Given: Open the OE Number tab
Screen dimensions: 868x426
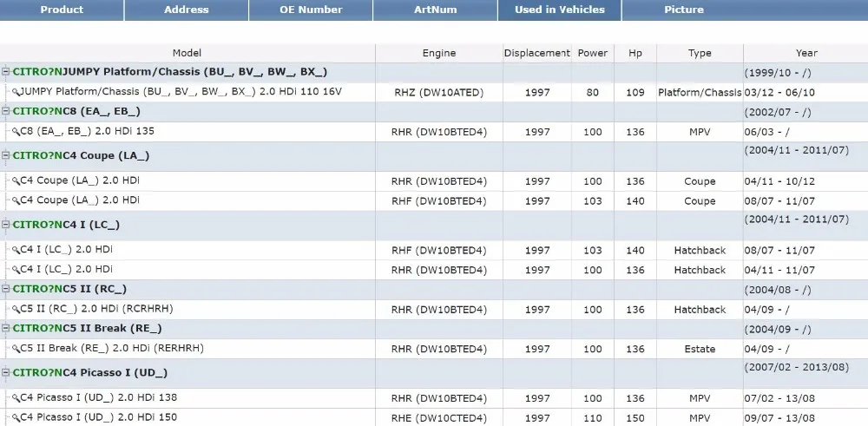Looking at the screenshot, I should pos(311,10).
